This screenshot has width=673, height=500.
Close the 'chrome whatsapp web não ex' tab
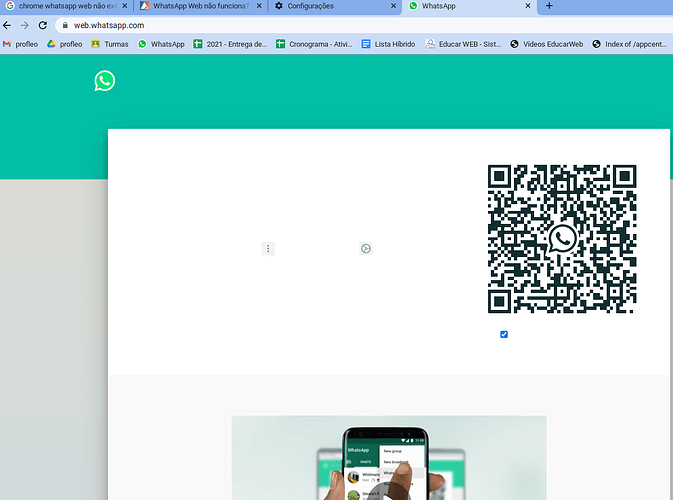(124, 6)
